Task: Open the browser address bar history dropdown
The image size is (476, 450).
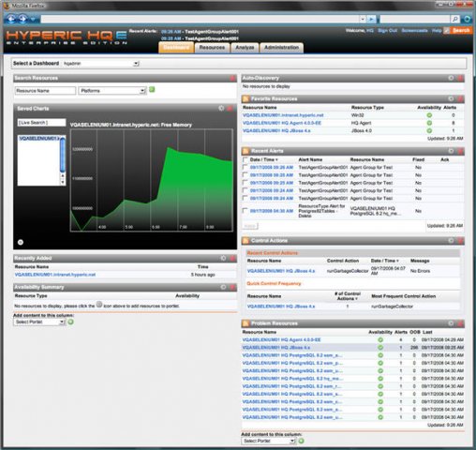Action: coord(363,19)
